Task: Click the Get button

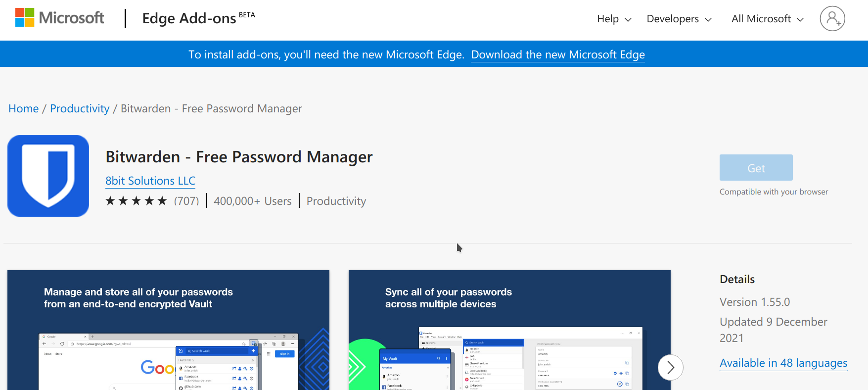Action: click(x=756, y=168)
